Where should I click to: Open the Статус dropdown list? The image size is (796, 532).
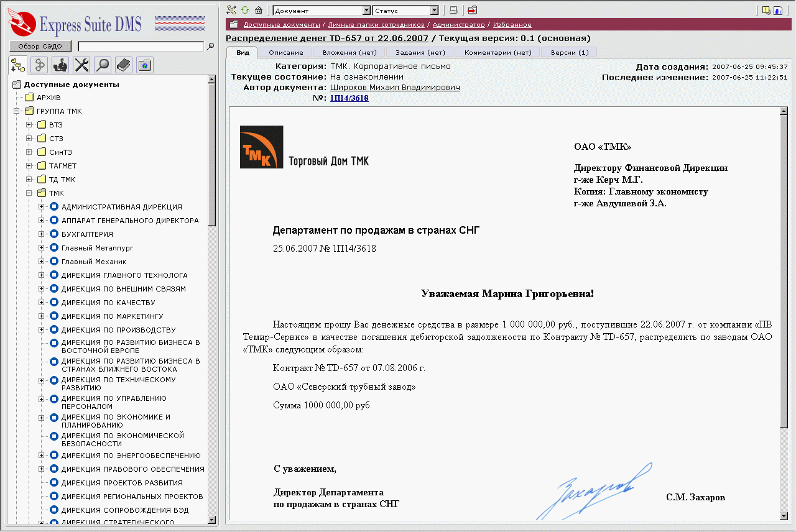434,11
